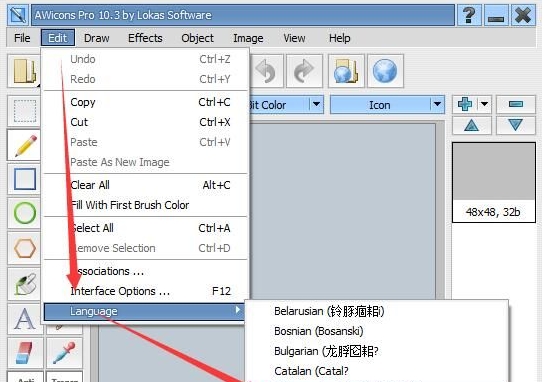This screenshot has height=382, width=544.
Task: Click the undo arrow toolbar icon
Action: [267, 71]
